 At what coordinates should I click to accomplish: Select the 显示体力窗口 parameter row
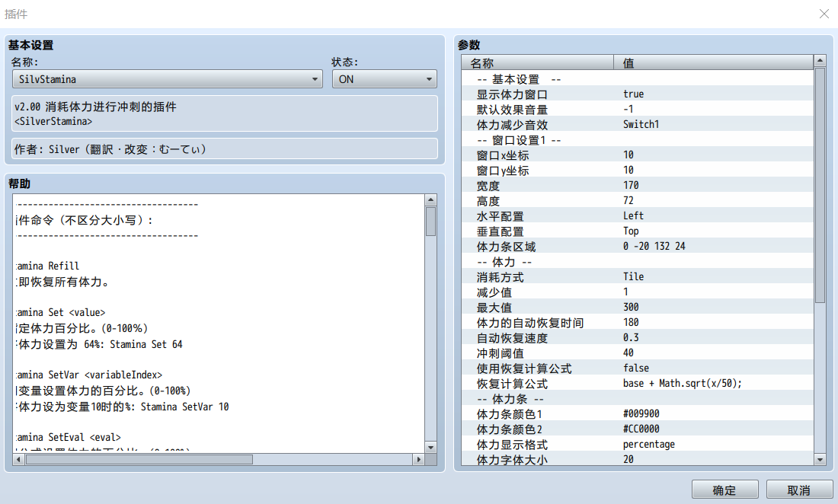click(x=638, y=94)
